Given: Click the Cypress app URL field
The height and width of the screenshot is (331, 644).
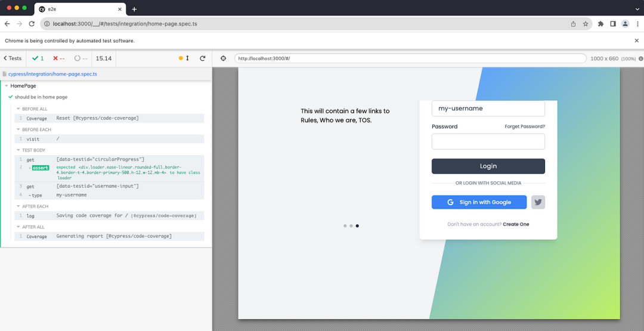Looking at the screenshot, I should click(x=410, y=58).
